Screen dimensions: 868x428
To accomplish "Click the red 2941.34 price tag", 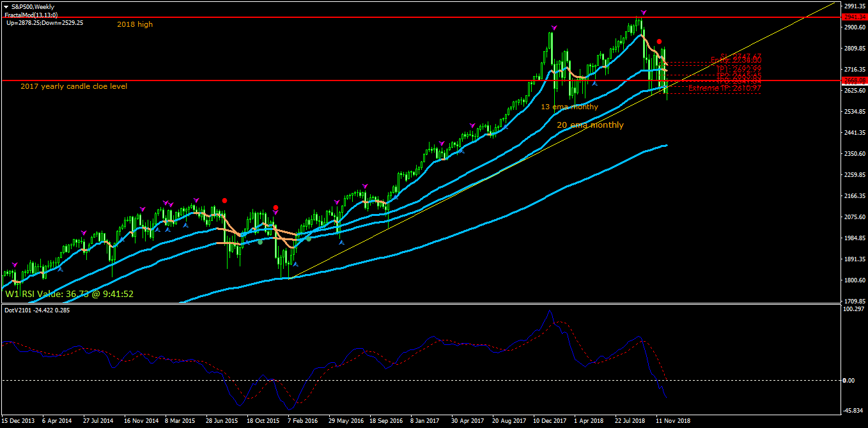I will (854, 17).
